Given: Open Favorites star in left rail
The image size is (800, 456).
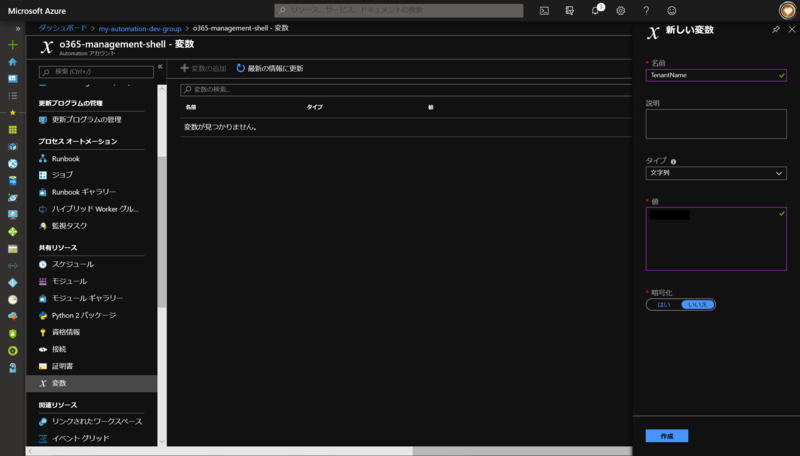Looking at the screenshot, I should (13, 113).
